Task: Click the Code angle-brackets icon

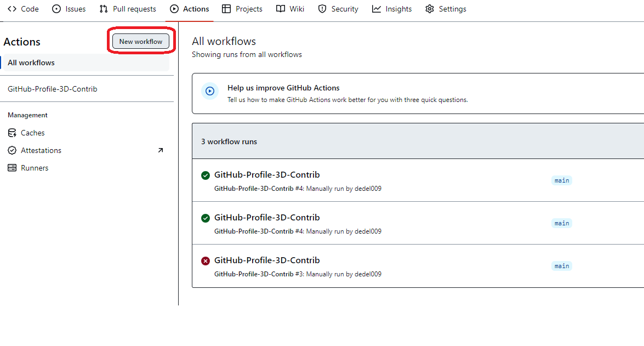Action: (x=12, y=9)
